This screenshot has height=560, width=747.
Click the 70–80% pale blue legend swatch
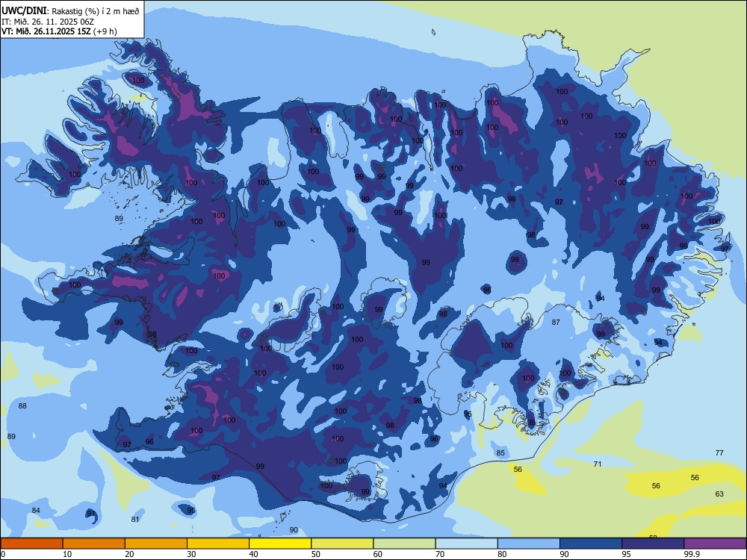coord(466,544)
